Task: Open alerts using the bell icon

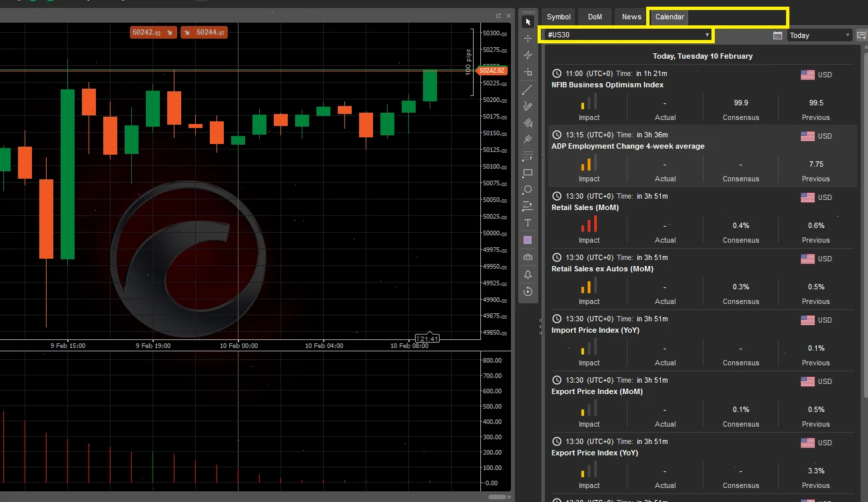Action: coord(528,273)
